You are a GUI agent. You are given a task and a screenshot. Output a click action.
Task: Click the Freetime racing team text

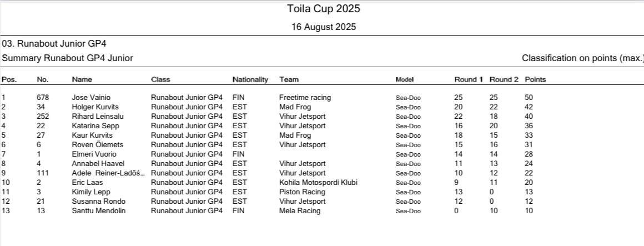pyautogui.click(x=305, y=97)
